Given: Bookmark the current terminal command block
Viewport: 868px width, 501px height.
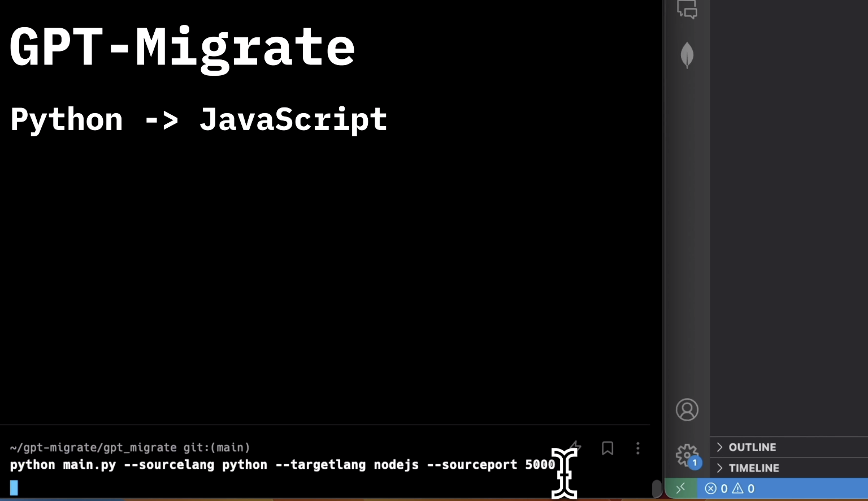Looking at the screenshot, I should (x=607, y=448).
